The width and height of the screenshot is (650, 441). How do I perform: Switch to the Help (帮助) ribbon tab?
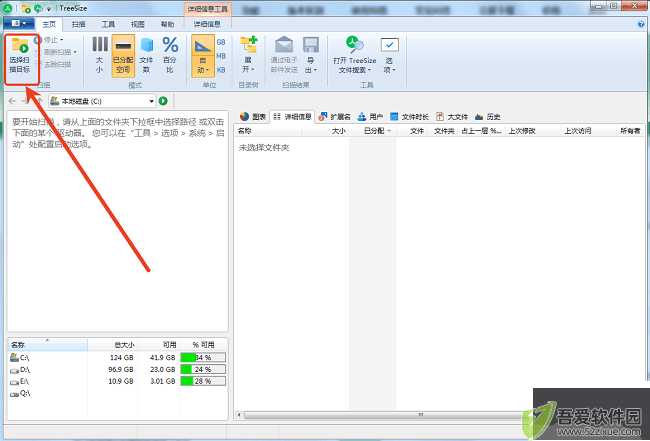tap(167, 24)
